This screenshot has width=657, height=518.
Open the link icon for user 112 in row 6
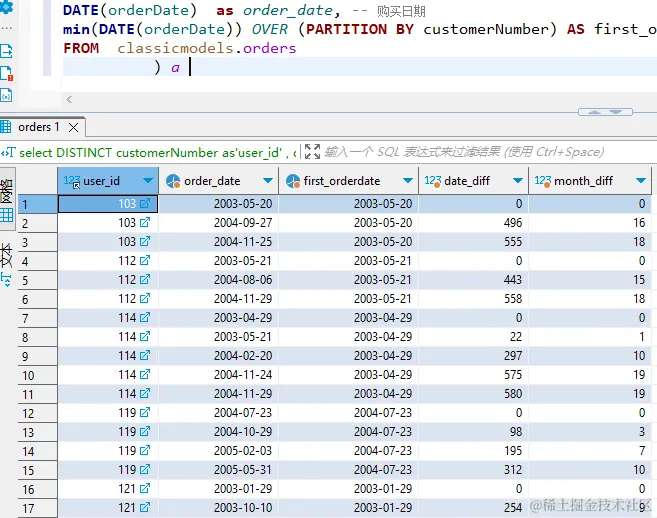click(x=145, y=299)
